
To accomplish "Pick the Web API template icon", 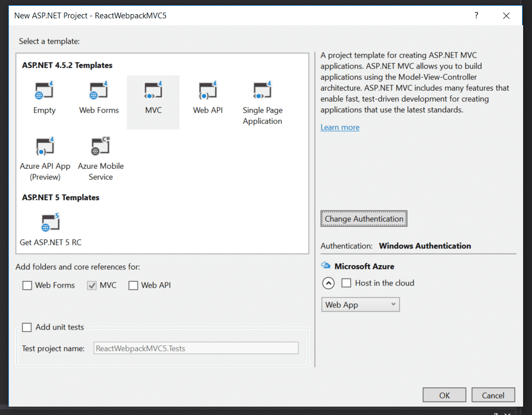I will (x=208, y=90).
